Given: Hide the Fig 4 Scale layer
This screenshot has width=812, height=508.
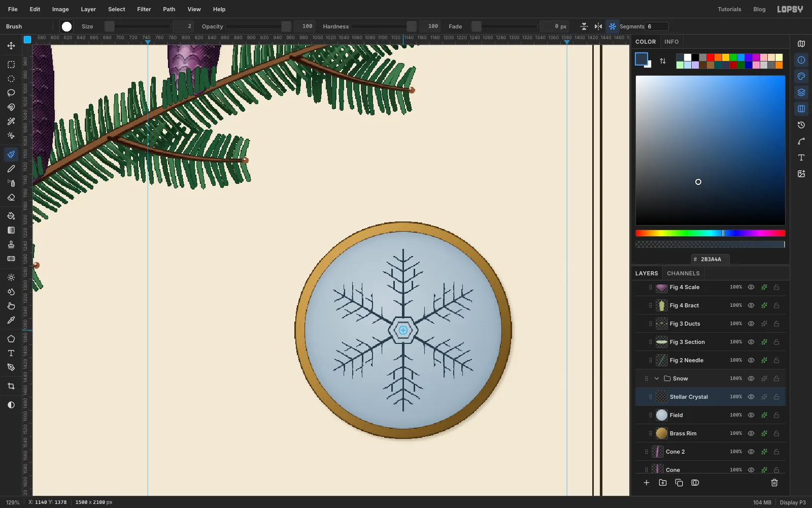Looking at the screenshot, I should pyautogui.click(x=751, y=287).
